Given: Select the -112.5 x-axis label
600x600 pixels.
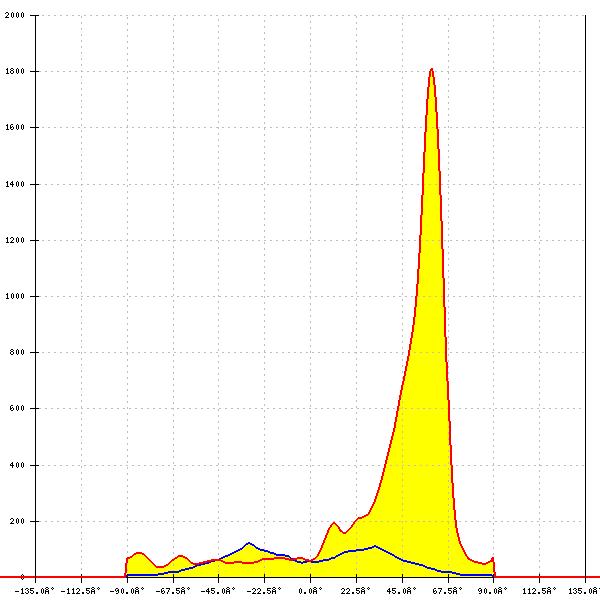Looking at the screenshot, I should [80, 591].
